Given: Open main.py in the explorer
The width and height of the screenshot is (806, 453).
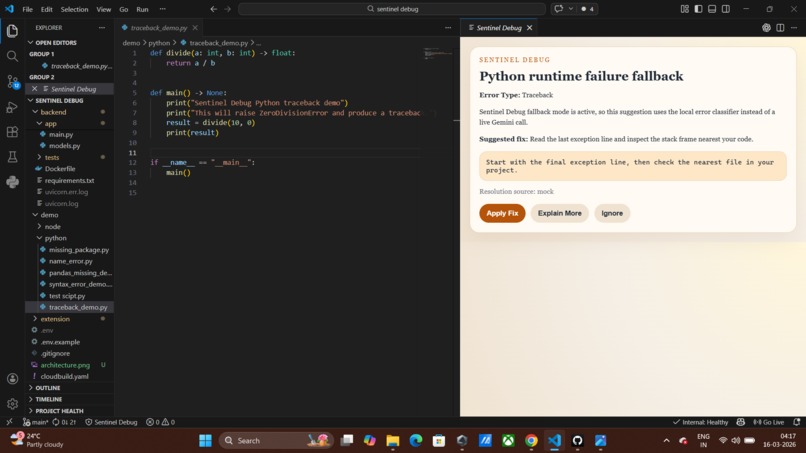Looking at the screenshot, I should [61, 135].
